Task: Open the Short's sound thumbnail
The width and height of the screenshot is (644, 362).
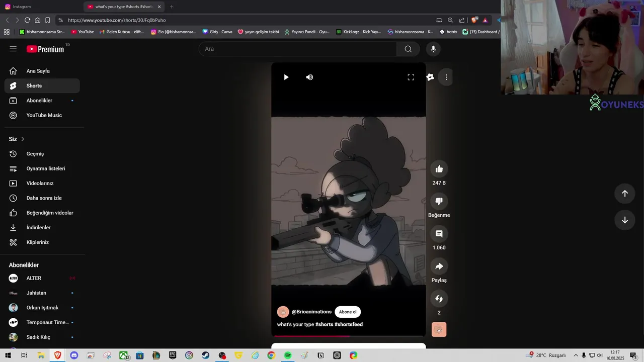Action: click(x=439, y=330)
